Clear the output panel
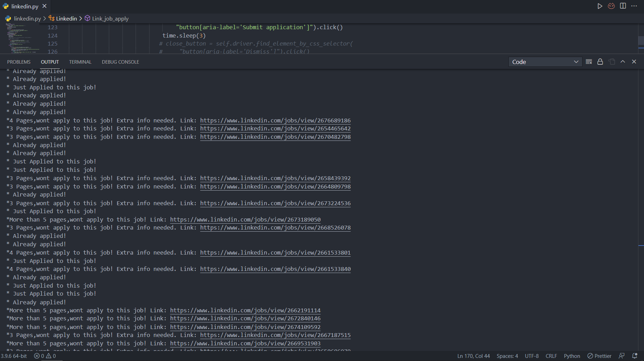The width and height of the screenshot is (644, 361). click(x=589, y=62)
